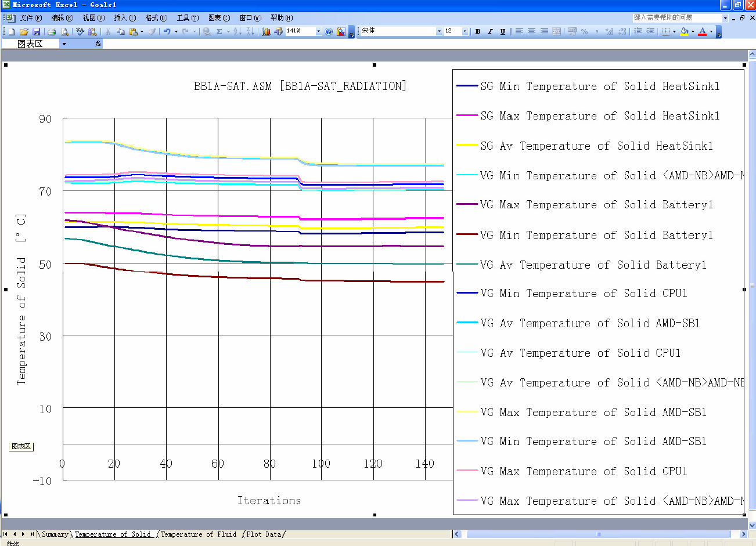This screenshot has height=546, width=756.
Task: Click the New workbook icon
Action: 11,31
